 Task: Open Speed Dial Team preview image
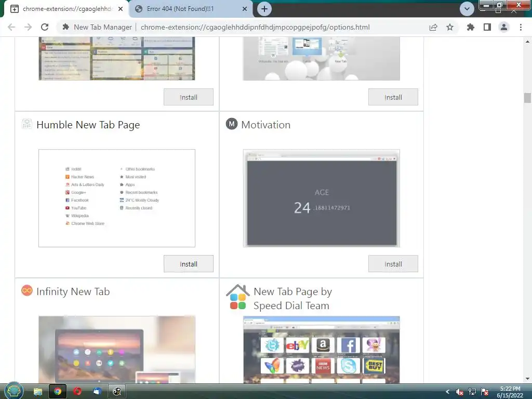[321, 350]
